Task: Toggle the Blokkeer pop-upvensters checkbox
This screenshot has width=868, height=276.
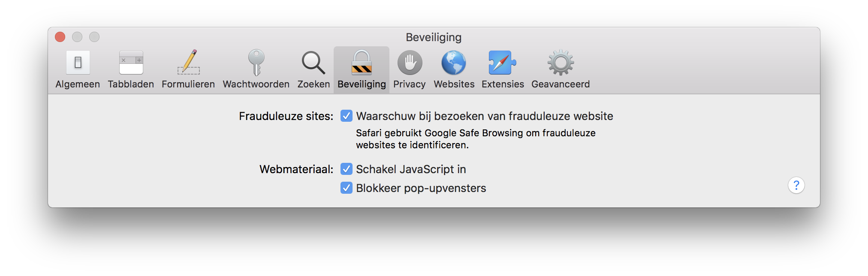Action: [347, 188]
